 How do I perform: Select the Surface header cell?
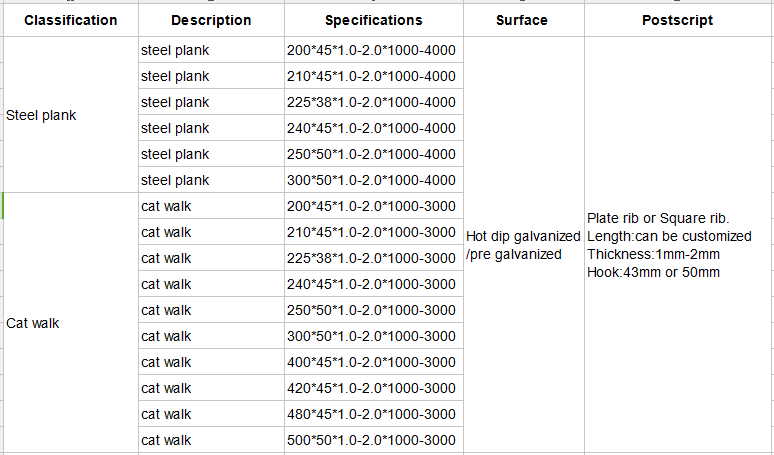522,20
